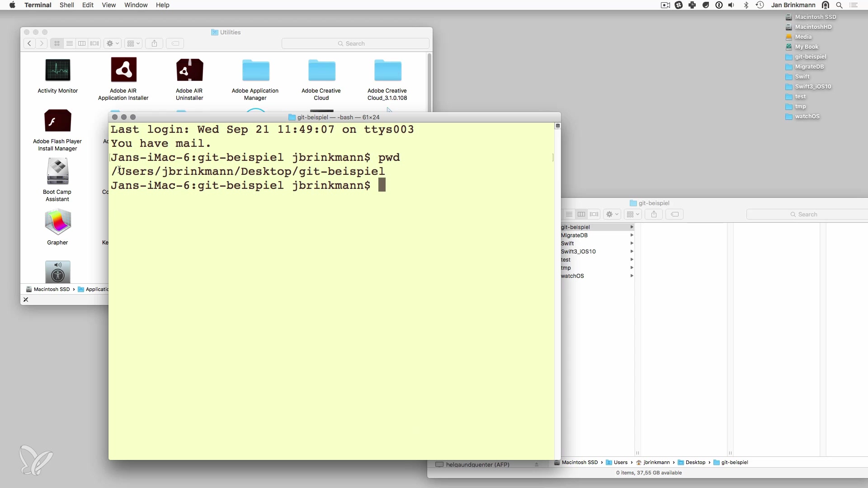Go back in the Utilities window

pyautogui.click(x=29, y=43)
